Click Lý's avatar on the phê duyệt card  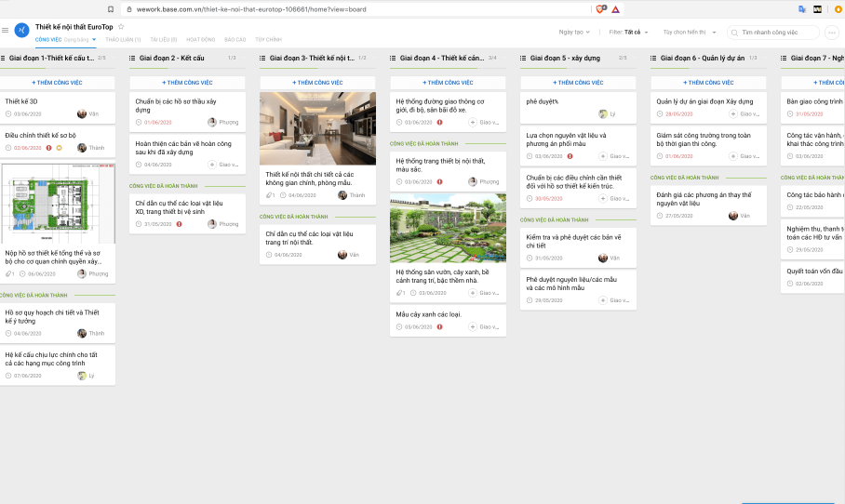pos(602,114)
